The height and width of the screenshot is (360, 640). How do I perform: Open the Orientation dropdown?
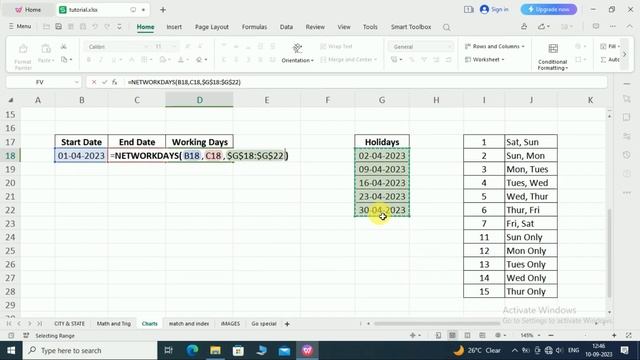pos(298,60)
